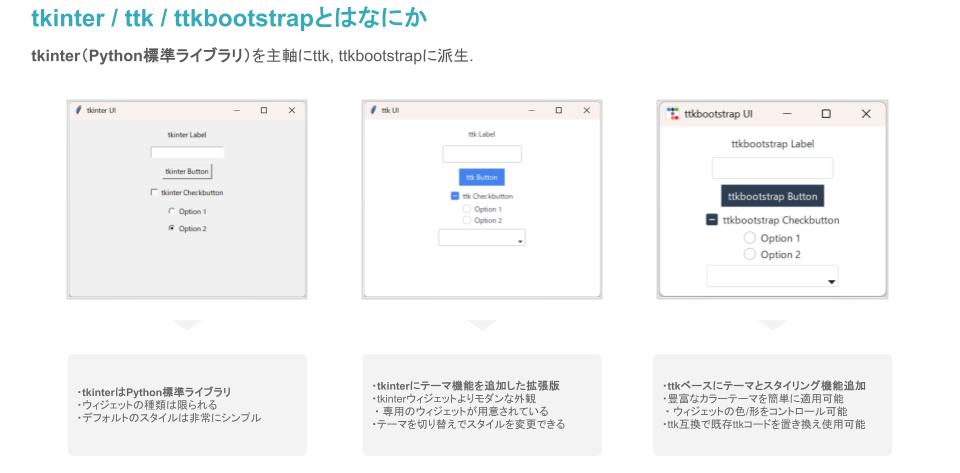This screenshot has width=960, height=473.
Task: Click the "ttk UI" window title text
Action: [390, 110]
